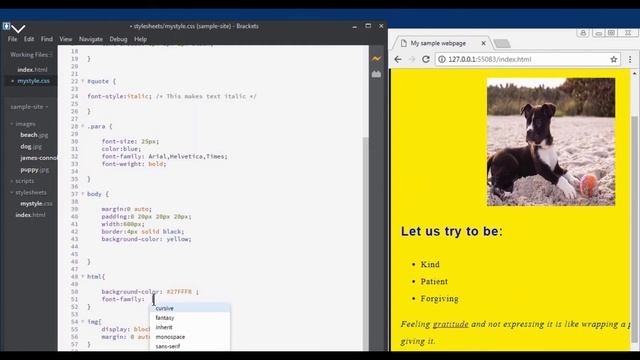The height and width of the screenshot is (360, 640).
Task: Open Working Files options dropdown
Action: click(x=51, y=55)
